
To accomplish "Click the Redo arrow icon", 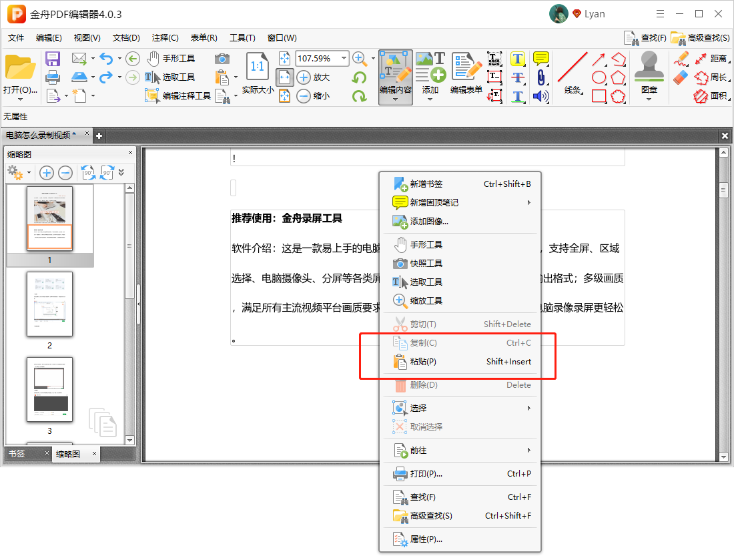I will 106,77.
